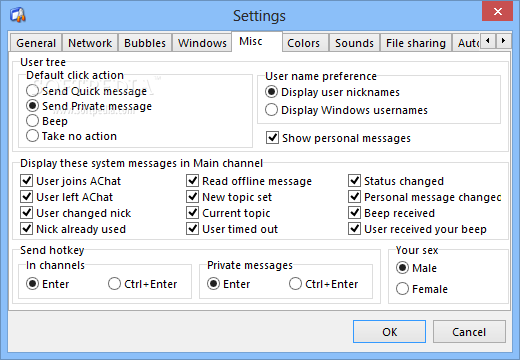Select the Colors tab
The width and height of the screenshot is (520, 360).
coord(304,43)
